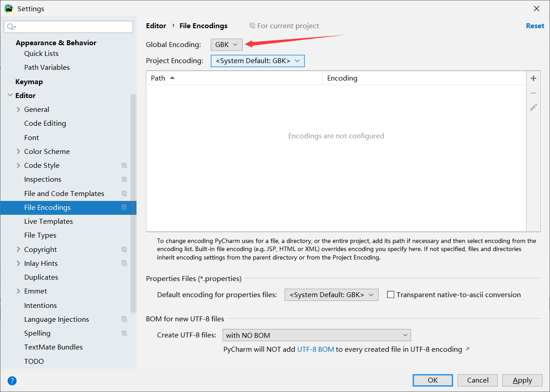Click the Cancel button
550x392 pixels.
(478, 380)
